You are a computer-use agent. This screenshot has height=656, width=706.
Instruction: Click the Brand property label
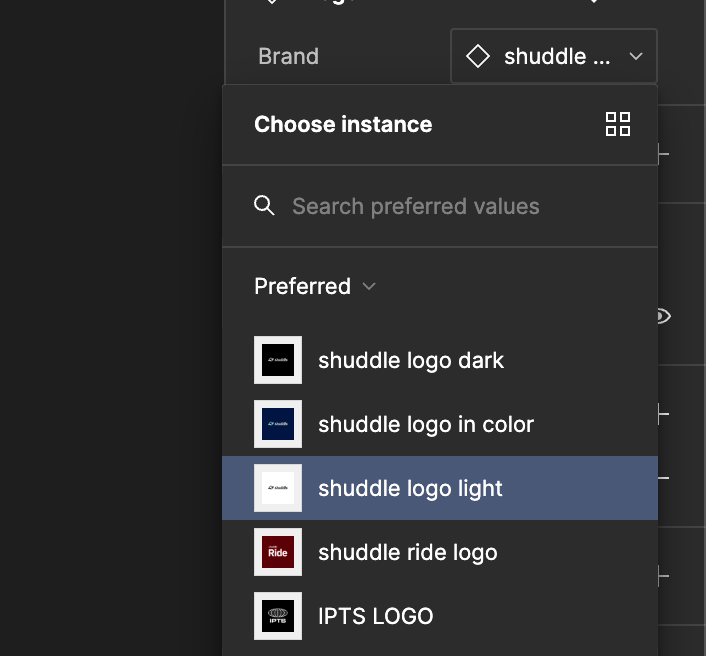pyautogui.click(x=288, y=57)
